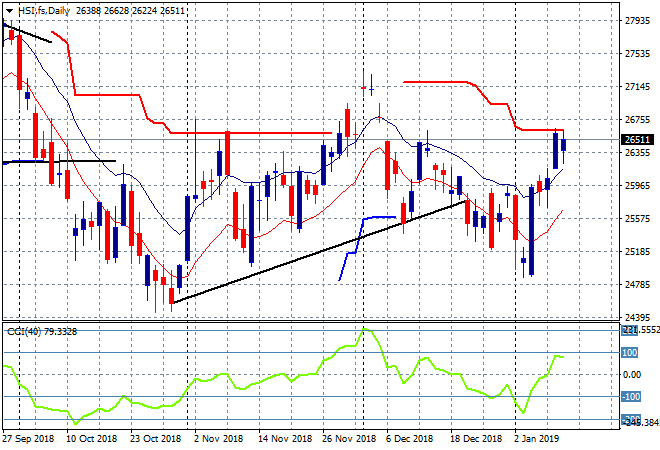This screenshot has width=660, height=450.
Task: Click the 27145 price axis label
Action: 637,87
